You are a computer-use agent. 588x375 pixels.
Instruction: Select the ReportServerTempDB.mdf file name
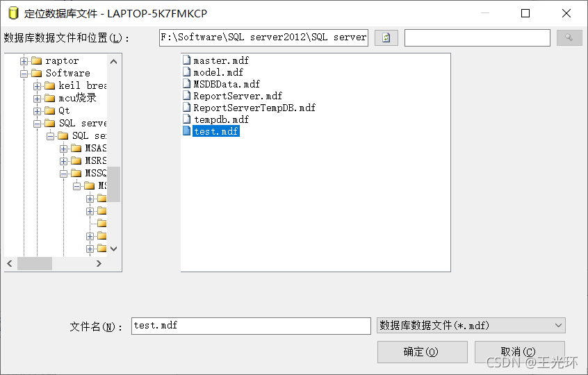[x=254, y=108]
